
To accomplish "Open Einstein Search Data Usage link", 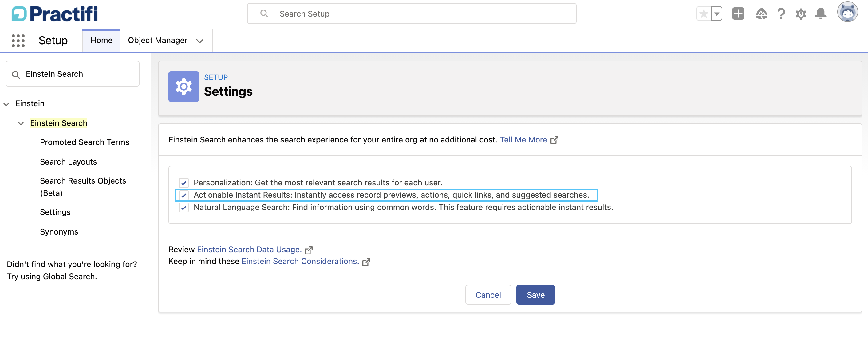I will pyautogui.click(x=249, y=250).
